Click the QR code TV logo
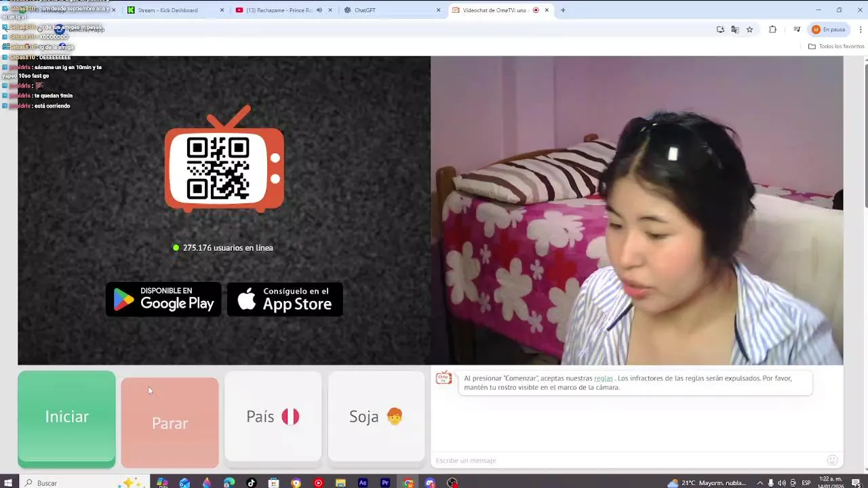Image resolution: width=868 pixels, height=488 pixels. [x=224, y=159]
